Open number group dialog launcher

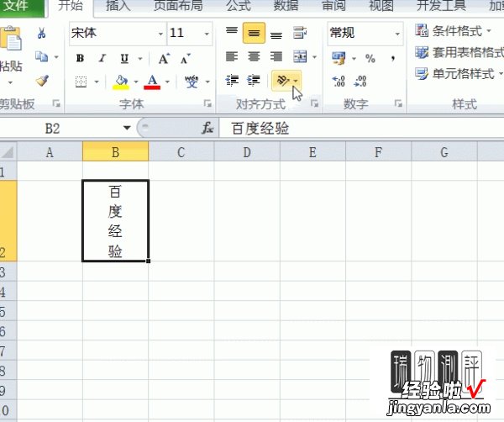(x=398, y=103)
